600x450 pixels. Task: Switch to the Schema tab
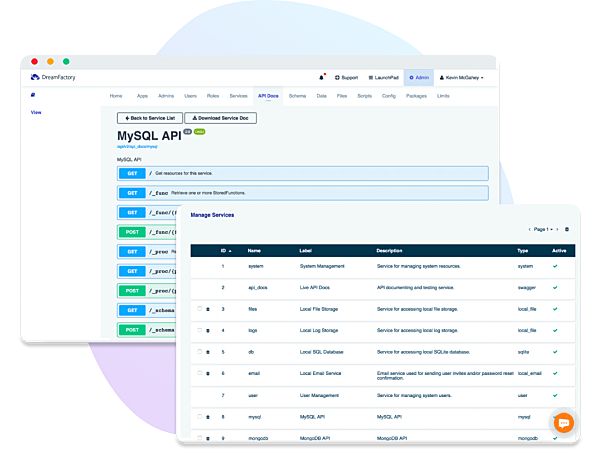[x=297, y=96]
